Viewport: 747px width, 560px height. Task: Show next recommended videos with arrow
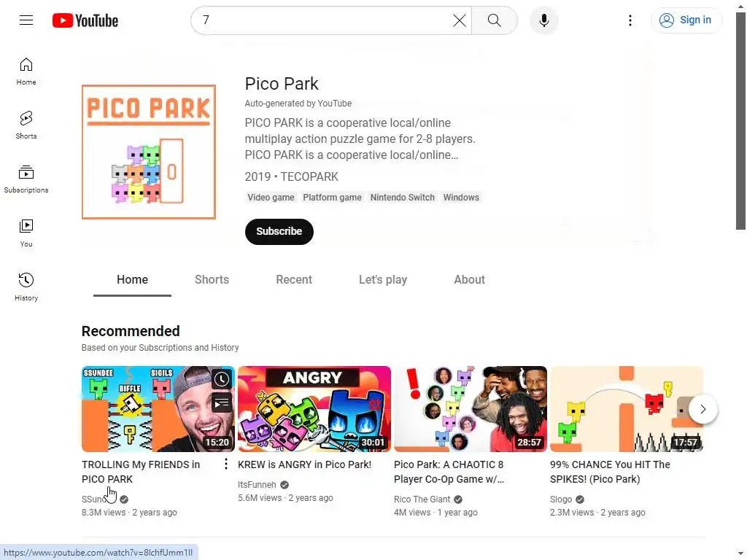(x=703, y=409)
